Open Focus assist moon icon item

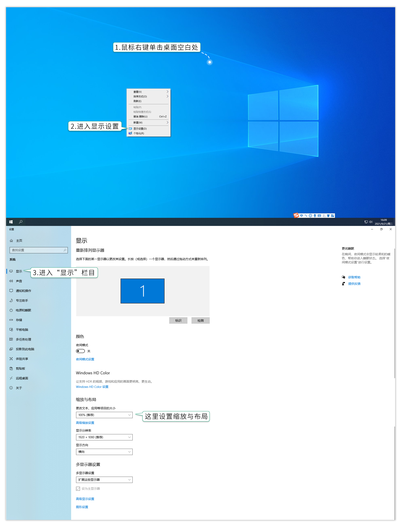(x=11, y=300)
